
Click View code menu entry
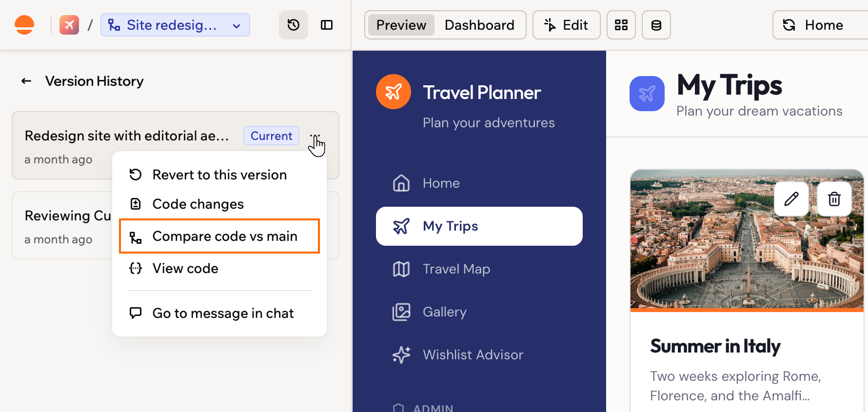point(219,268)
